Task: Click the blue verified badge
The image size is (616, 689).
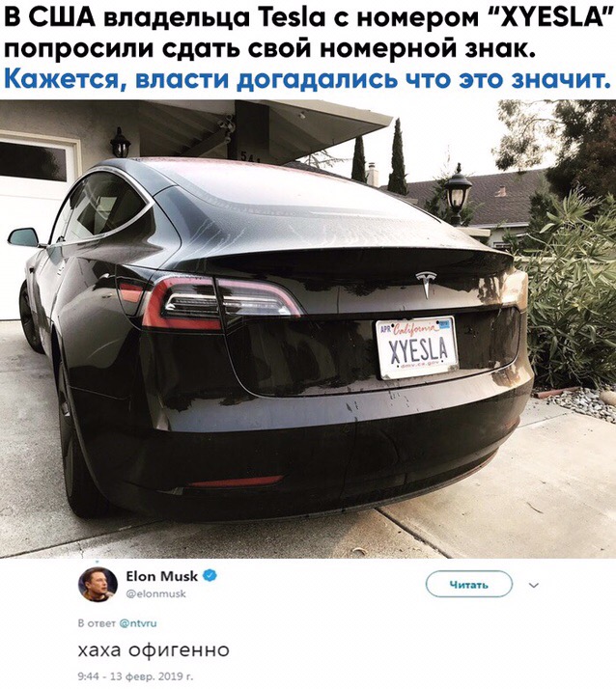Action: pyautogui.click(x=210, y=576)
